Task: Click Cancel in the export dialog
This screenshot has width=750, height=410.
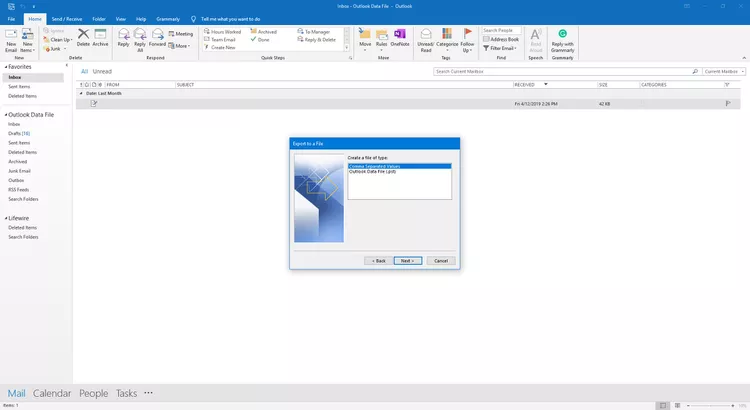Action: click(x=441, y=261)
